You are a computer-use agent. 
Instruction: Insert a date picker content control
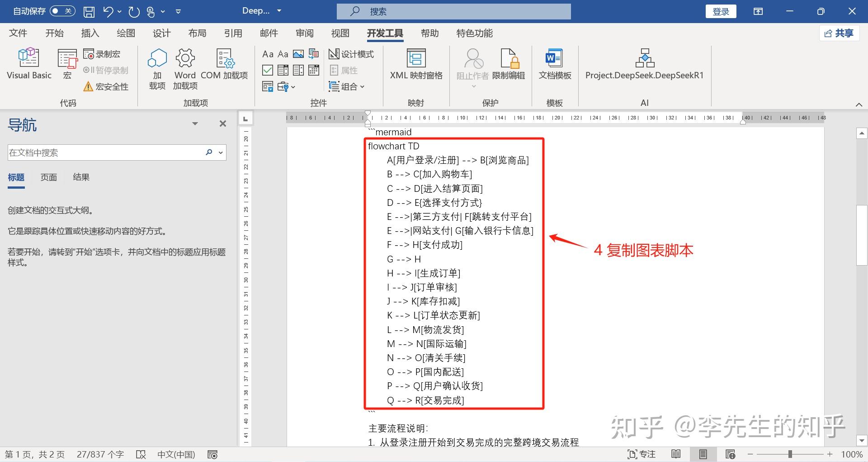tap(313, 70)
